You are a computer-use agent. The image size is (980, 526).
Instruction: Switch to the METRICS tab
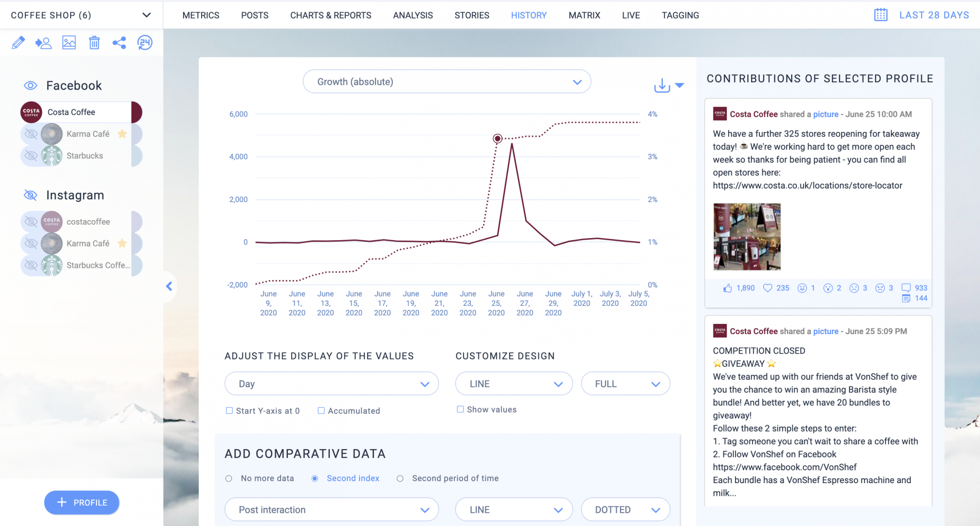(x=201, y=15)
